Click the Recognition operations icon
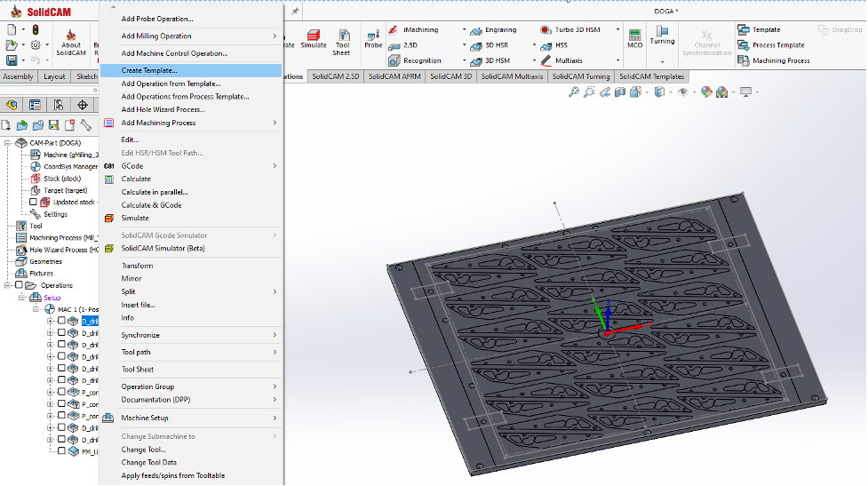This screenshot has height=486, width=868. [394, 60]
